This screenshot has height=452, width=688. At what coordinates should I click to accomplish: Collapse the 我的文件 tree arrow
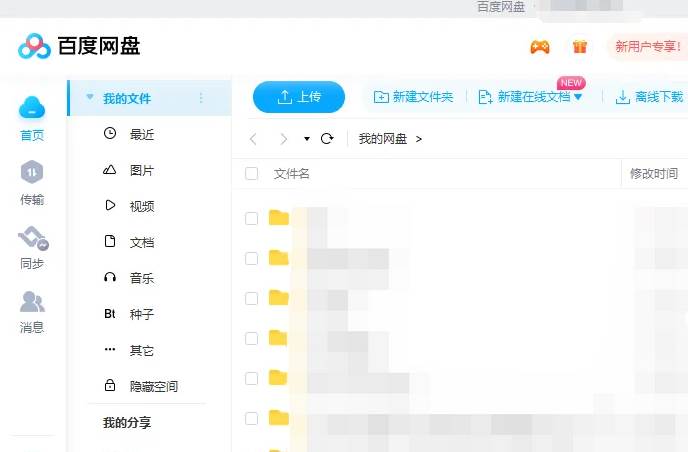pos(90,97)
